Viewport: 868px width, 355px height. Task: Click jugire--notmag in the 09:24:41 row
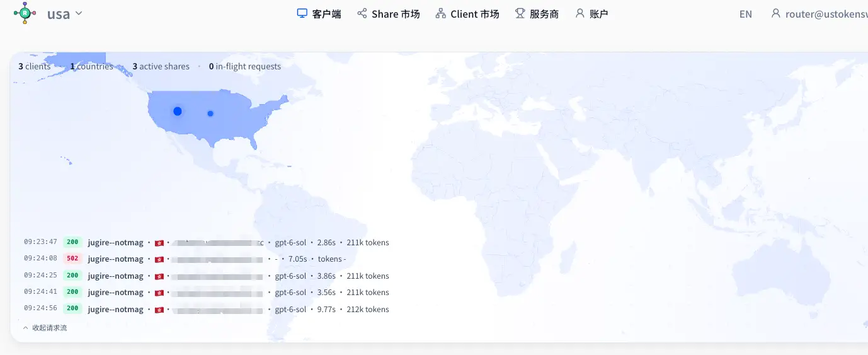coord(116,292)
